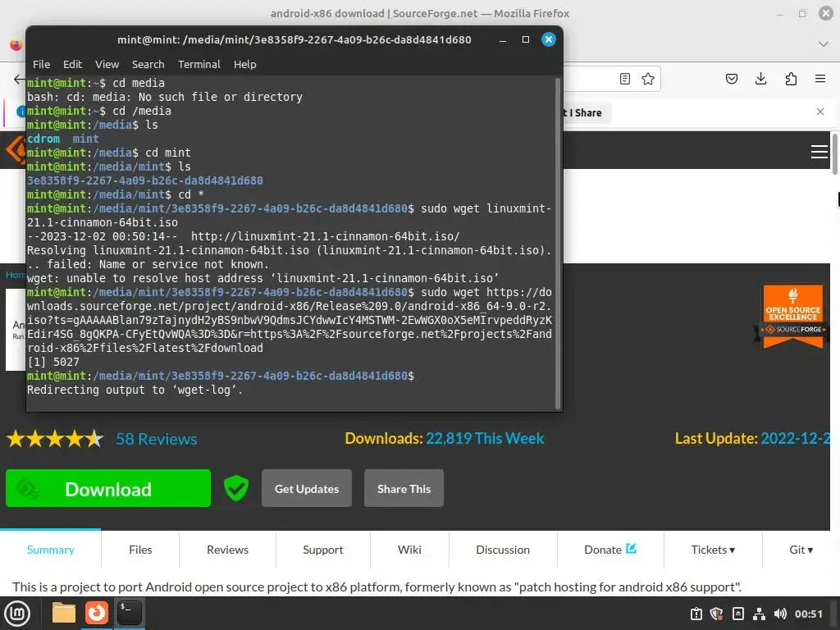This screenshot has height=630, width=840.
Task: Expand Firefox list all tabs chevron
Action: tap(824, 44)
